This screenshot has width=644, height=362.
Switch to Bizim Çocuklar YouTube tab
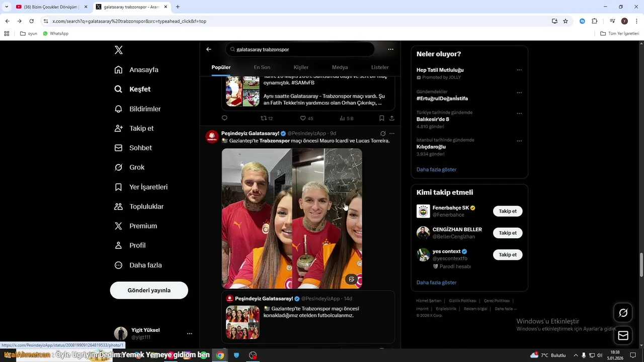pos(50,7)
